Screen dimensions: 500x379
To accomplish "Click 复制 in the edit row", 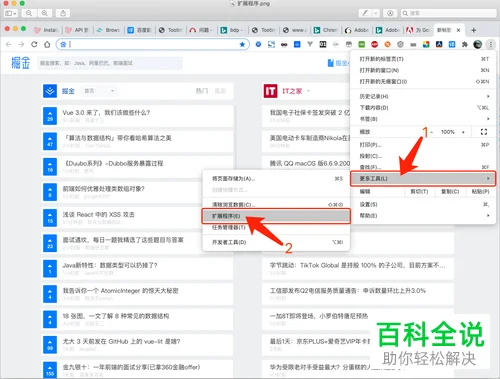I will 450,191.
